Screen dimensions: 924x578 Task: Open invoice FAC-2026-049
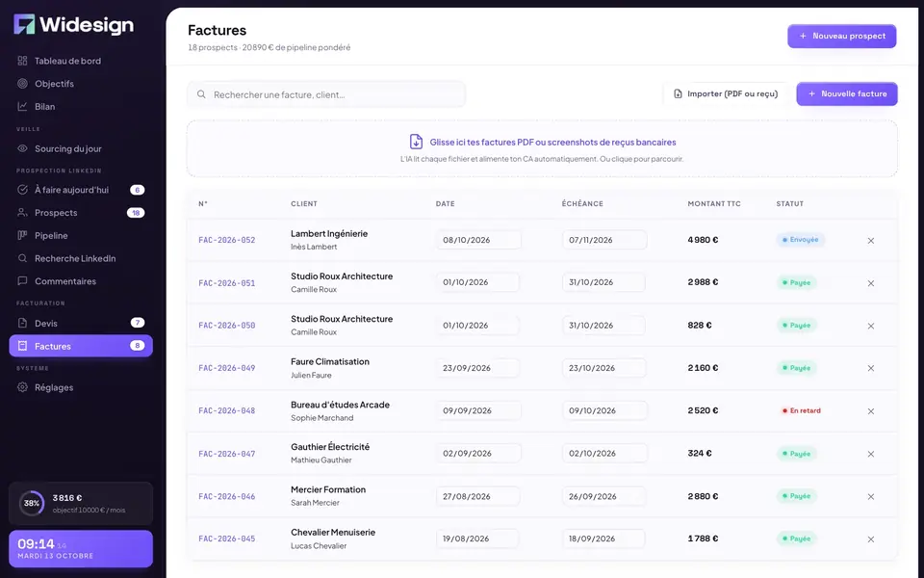coord(227,368)
